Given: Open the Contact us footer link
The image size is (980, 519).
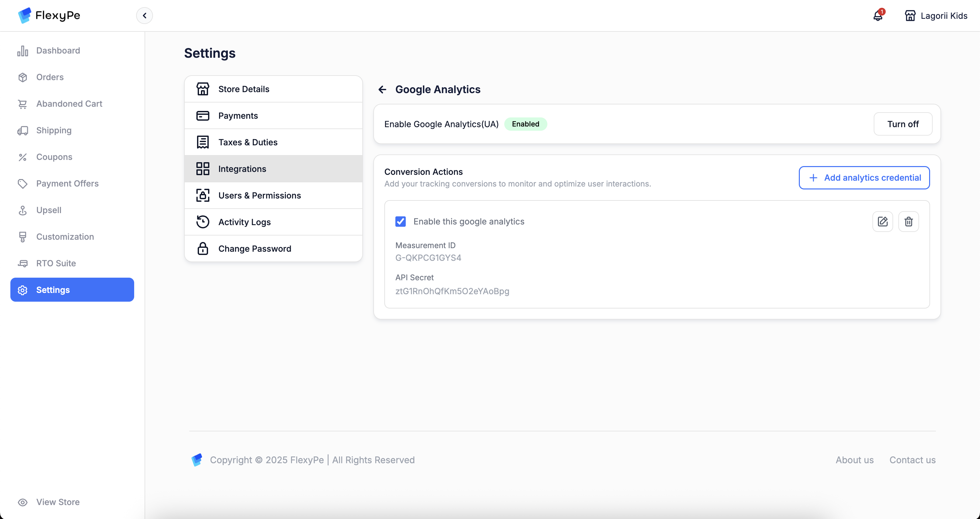Looking at the screenshot, I should pos(912,460).
